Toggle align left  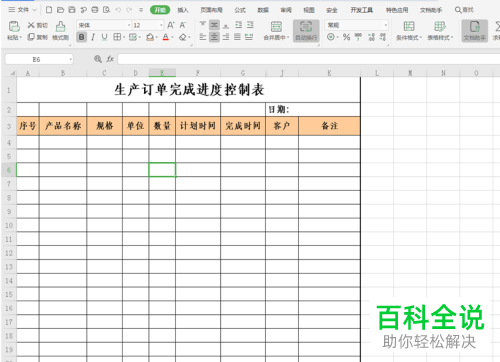[203, 37]
